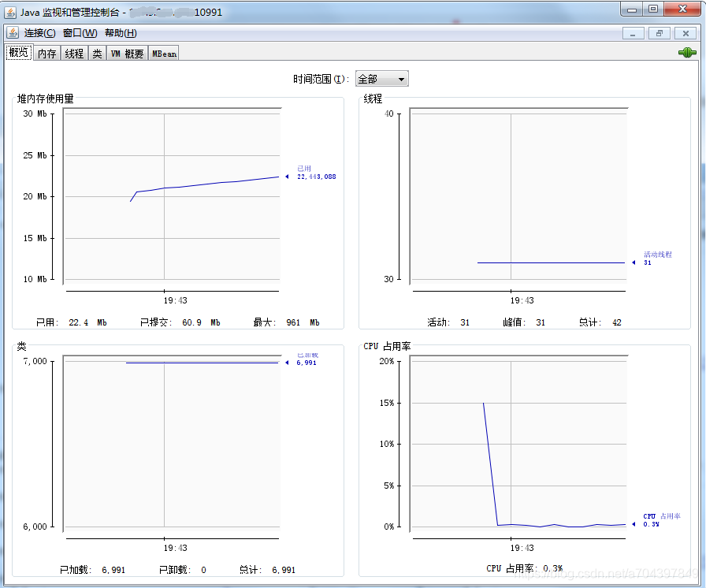The image size is (706, 588).
Task: Expand the 时间范围 dropdown showing 全部
Action: click(382, 79)
